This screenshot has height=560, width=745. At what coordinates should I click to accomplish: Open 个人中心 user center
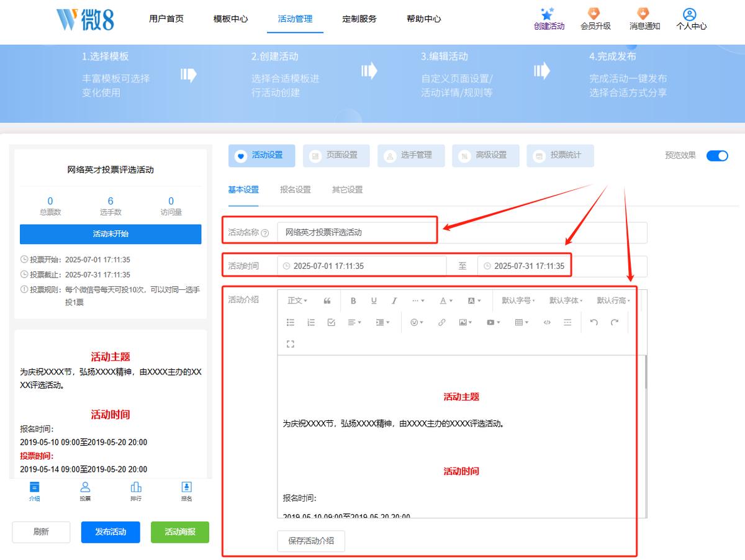tap(691, 19)
